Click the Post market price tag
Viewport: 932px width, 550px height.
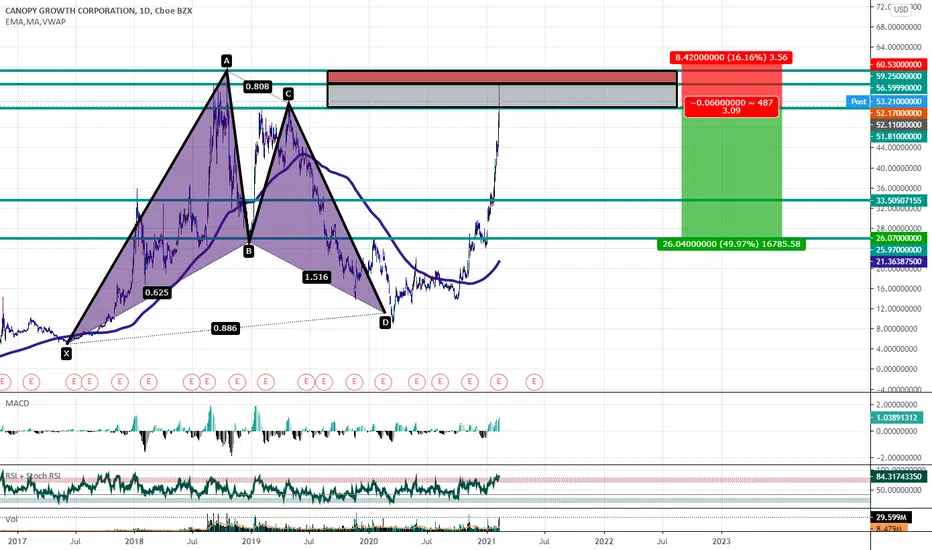point(858,102)
